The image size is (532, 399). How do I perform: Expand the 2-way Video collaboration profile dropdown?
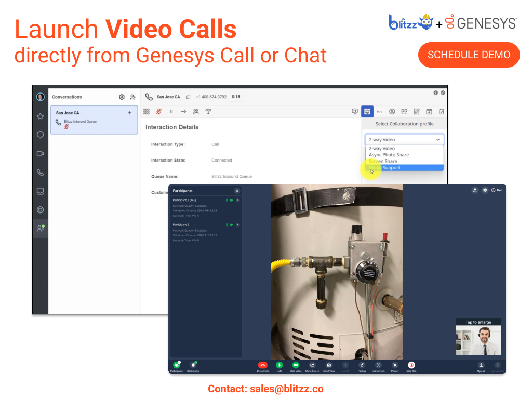point(404,140)
